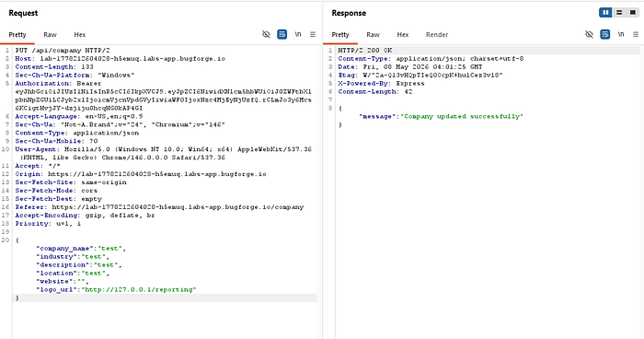Click Priority: u=1, i header
The height and width of the screenshot is (339, 644).
48,224
